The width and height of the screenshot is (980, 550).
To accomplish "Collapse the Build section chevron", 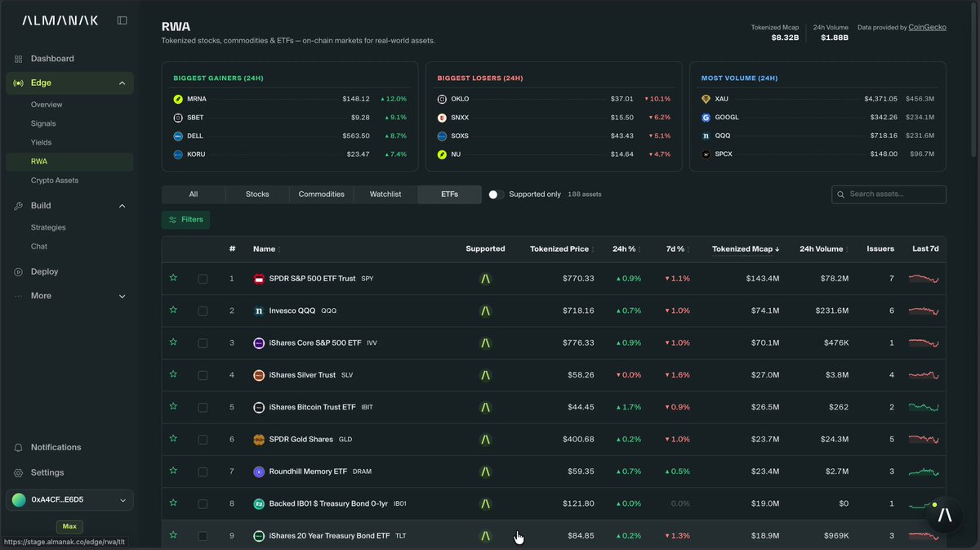I will click(122, 206).
